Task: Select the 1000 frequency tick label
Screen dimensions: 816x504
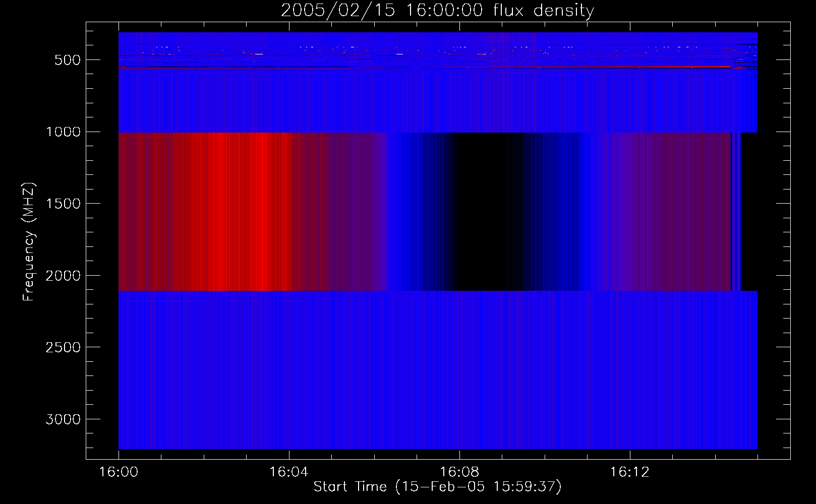Action: click(x=63, y=132)
